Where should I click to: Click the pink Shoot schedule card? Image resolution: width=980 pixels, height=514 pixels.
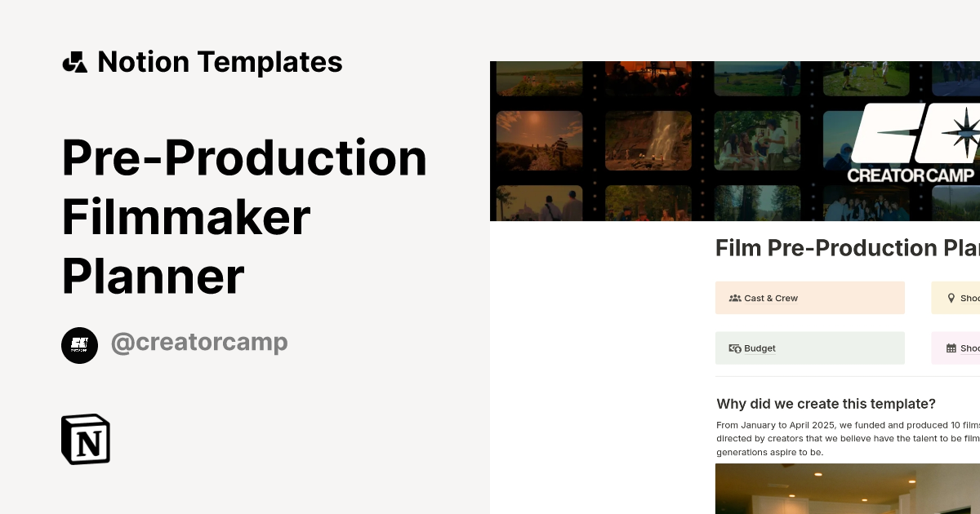(x=955, y=348)
